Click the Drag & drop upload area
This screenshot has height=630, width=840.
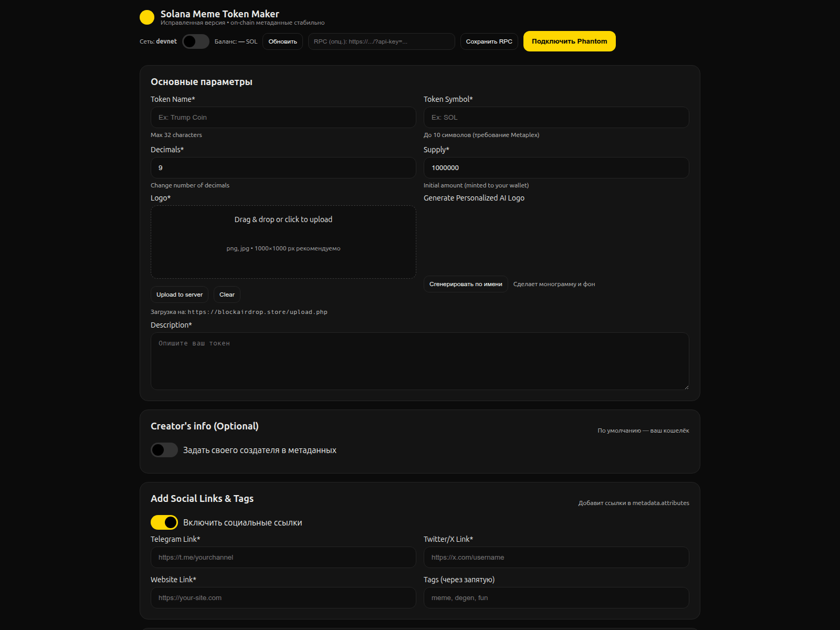click(283, 241)
